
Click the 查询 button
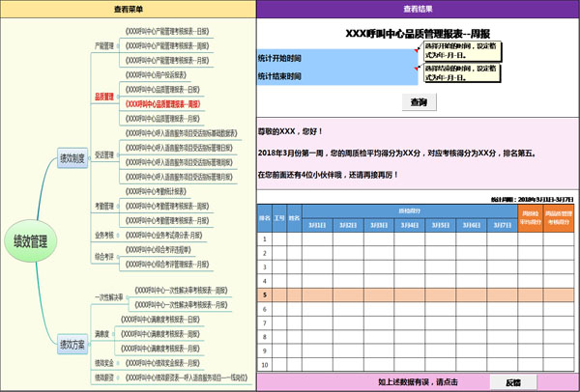click(419, 102)
